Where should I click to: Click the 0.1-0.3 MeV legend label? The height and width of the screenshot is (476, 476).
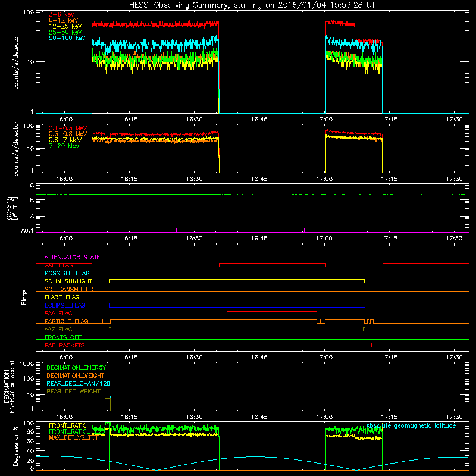click(x=68, y=128)
